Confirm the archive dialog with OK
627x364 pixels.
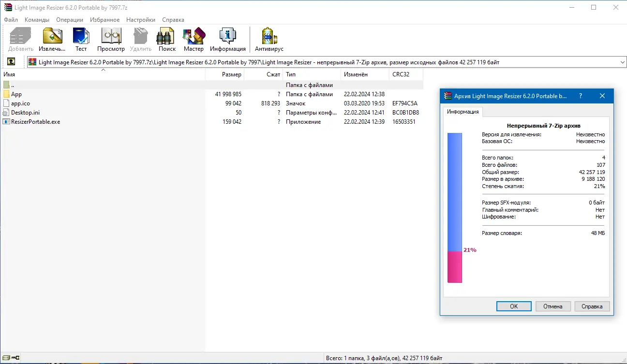tap(514, 306)
